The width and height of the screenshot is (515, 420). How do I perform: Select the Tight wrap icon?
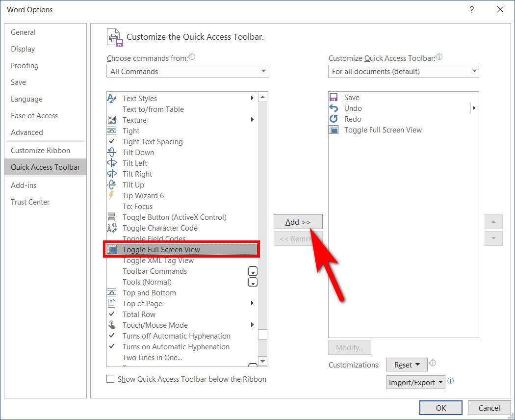coord(112,131)
